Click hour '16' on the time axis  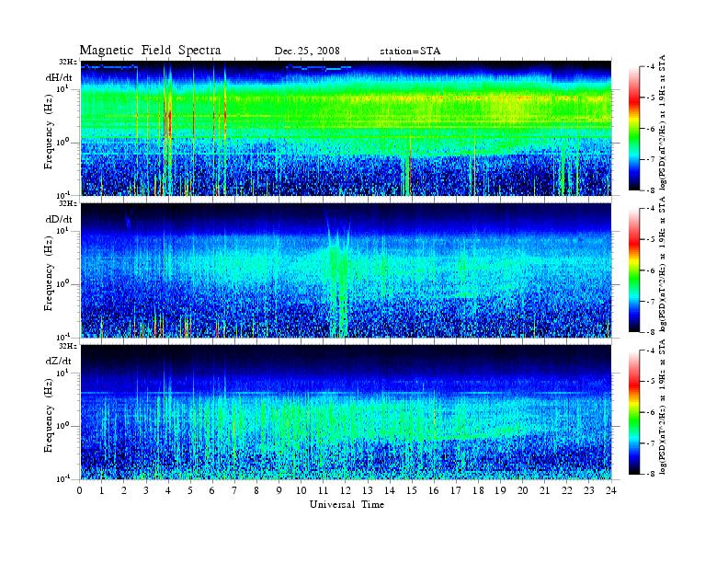434,491
